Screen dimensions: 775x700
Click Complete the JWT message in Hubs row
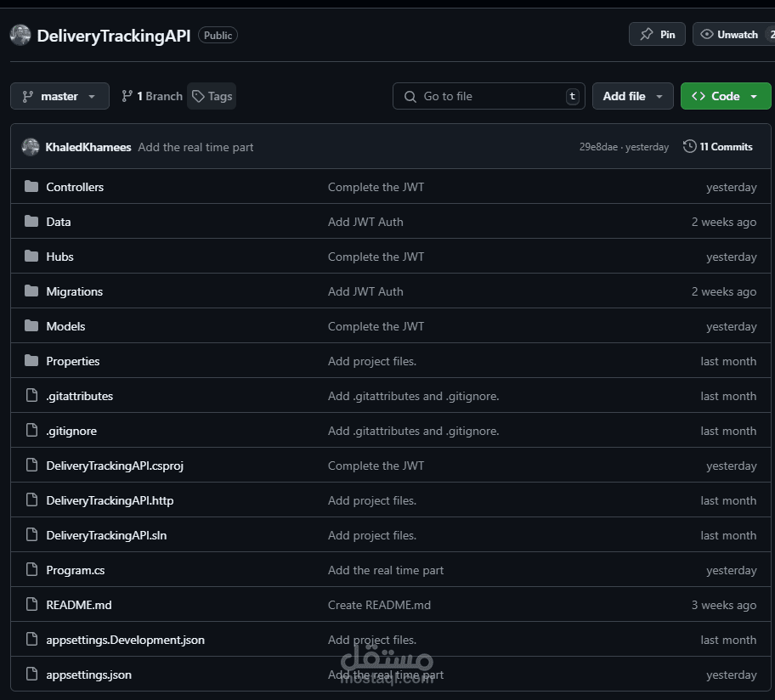pyautogui.click(x=376, y=257)
